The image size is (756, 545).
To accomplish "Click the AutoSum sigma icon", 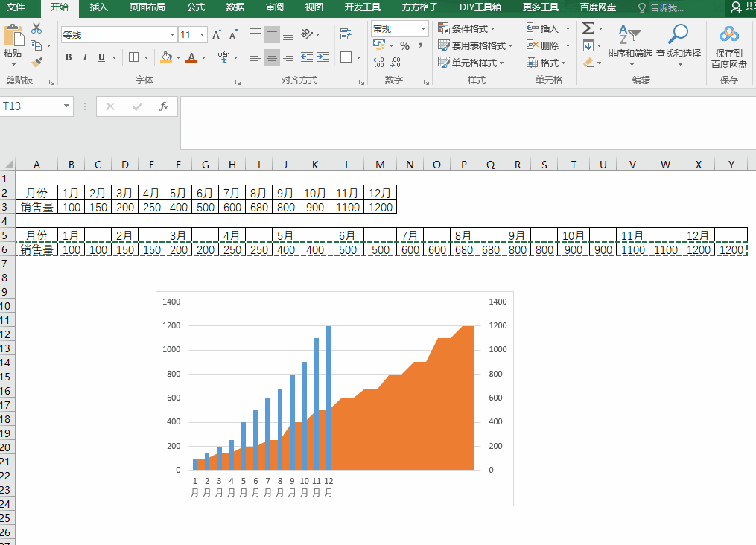I will (588, 28).
